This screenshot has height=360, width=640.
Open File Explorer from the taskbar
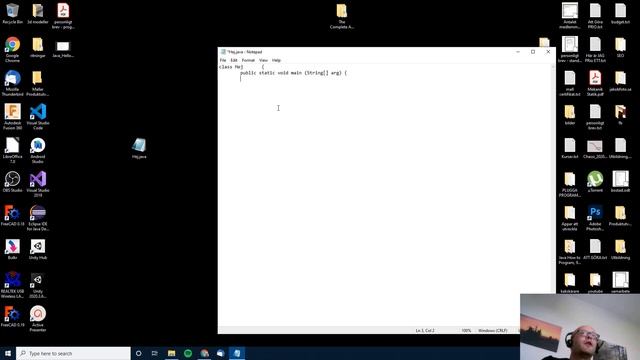tap(171, 353)
